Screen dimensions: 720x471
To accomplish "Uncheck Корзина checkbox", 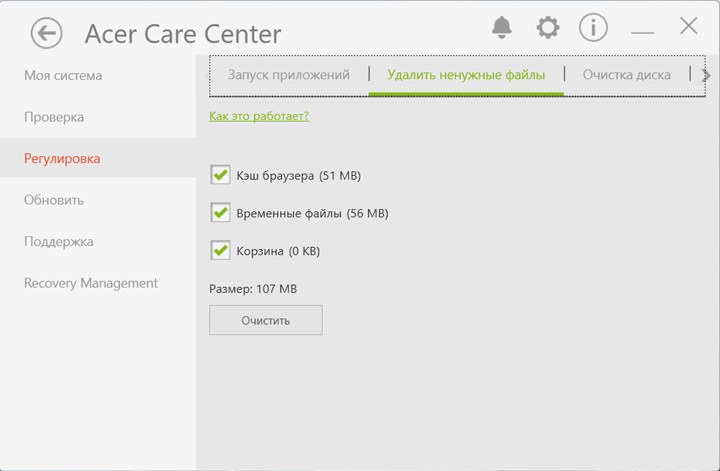I will tap(221, 250).
